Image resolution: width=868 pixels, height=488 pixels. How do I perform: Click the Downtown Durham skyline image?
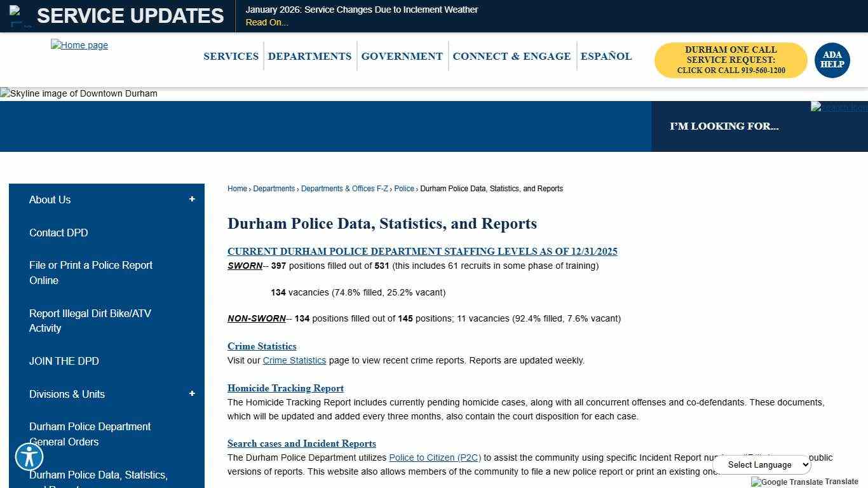(78, 93)
